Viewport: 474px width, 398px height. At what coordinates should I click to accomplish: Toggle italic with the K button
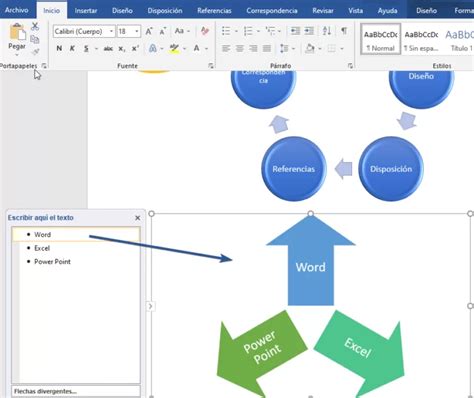click(x=72, y=49)
